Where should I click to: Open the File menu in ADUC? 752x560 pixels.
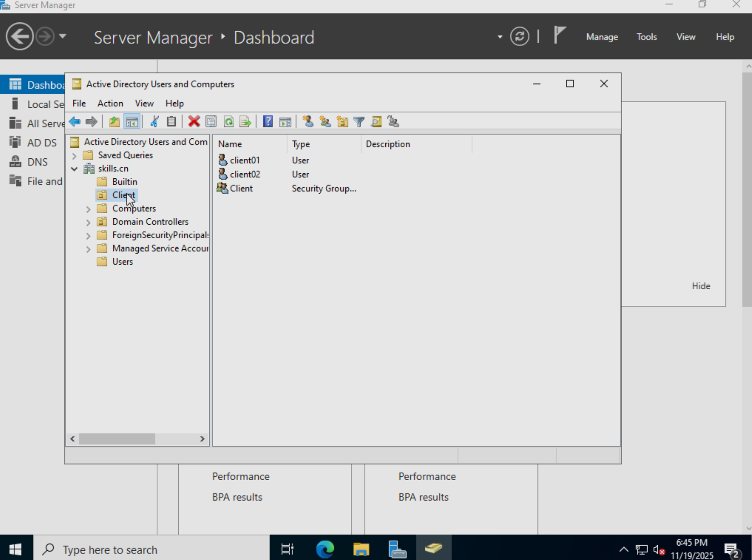pos(79,103)
